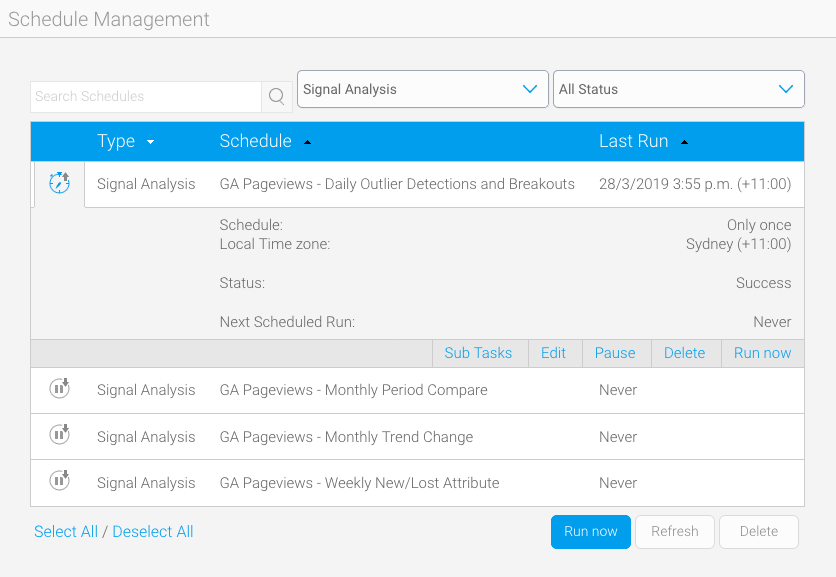Open Sub Tasks for the expanded schedule
The image size is (836, 577).
tap(479, 353)
